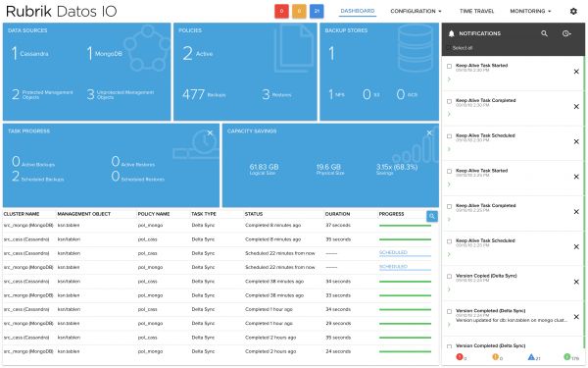588x368 pixels.
Task: Open the notifications clock filter icon
Action: (x=566, y=33)
